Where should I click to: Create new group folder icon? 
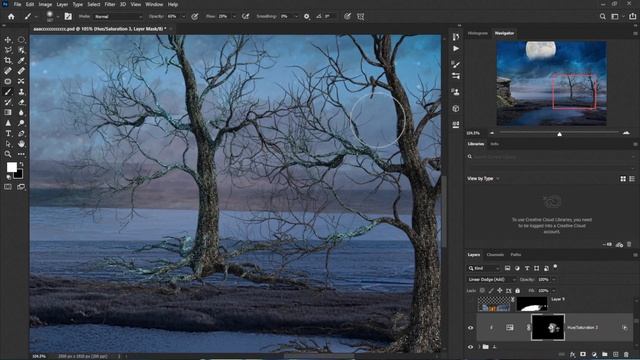[604, 355]
